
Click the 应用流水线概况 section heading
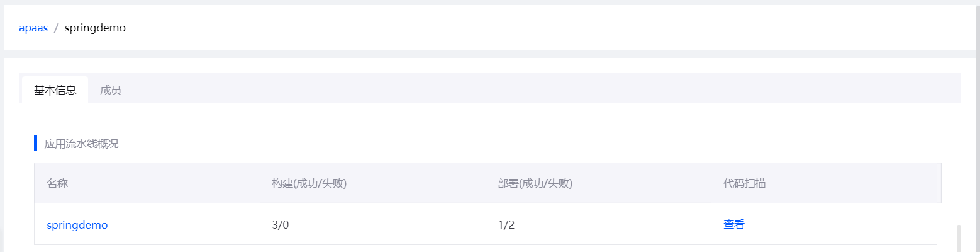pyautogui.click(x=81, y=144)
